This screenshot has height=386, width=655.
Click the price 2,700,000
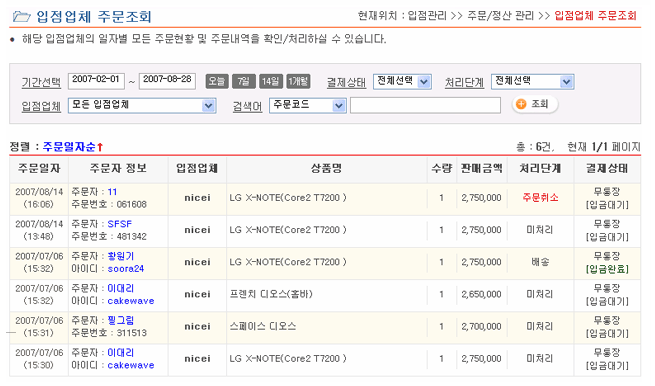[x=481, y=327]
